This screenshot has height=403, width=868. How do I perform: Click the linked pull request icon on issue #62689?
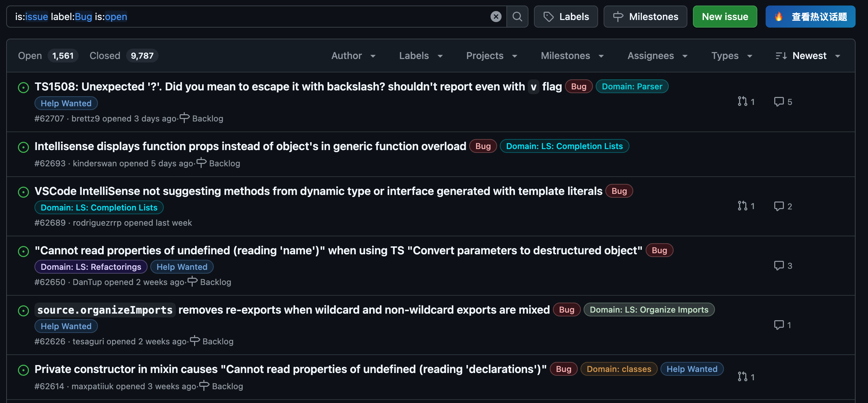click(x=742, y=206)
